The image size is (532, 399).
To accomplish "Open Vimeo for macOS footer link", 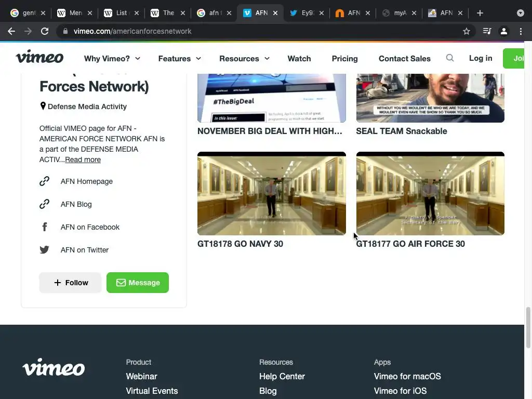I will [x=407, y=376].
